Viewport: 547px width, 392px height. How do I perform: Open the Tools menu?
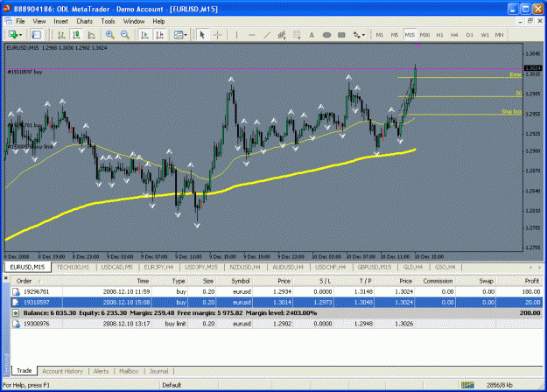(x=109, y=21)
